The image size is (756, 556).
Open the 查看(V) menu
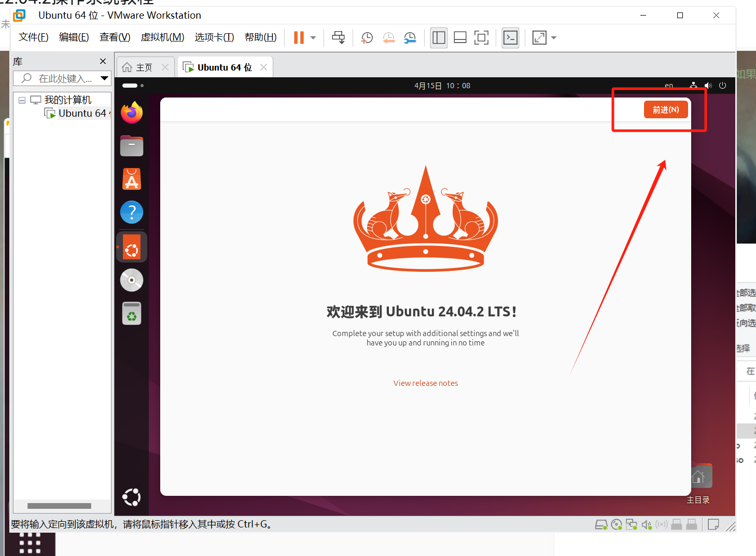[x=115, y=37]
